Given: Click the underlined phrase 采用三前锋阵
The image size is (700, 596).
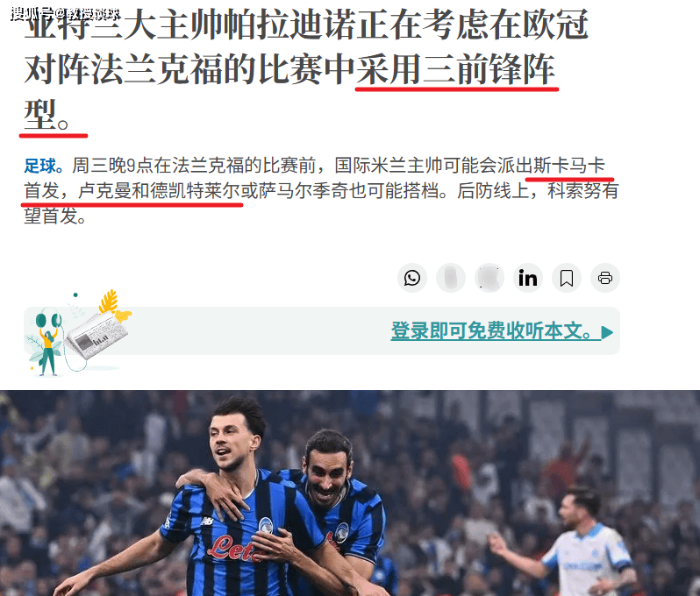Looking at the screenshot, I should (x=456, y=69).
